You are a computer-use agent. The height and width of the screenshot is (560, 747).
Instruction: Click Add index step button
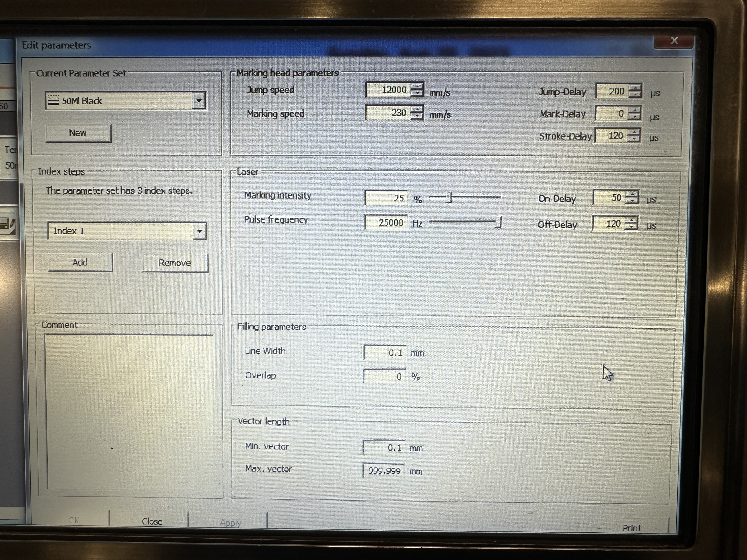point(80,263)
